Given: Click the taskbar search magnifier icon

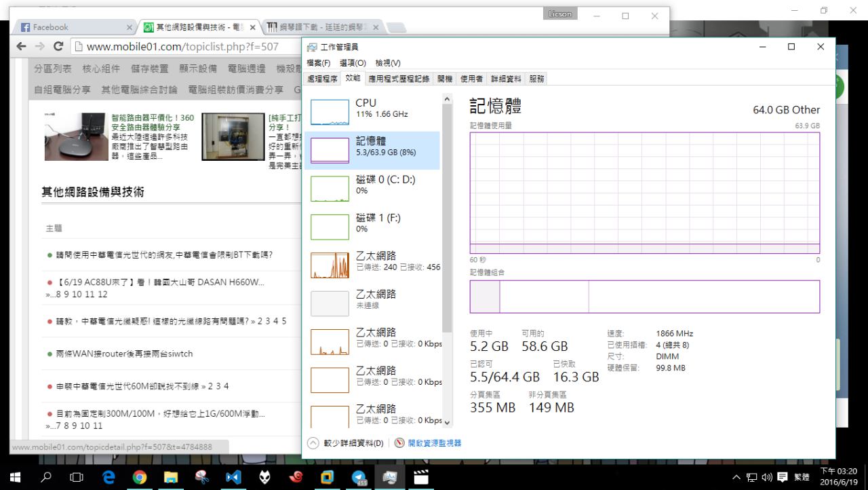Looking at the screenshot, I should (x=46, y=478).
